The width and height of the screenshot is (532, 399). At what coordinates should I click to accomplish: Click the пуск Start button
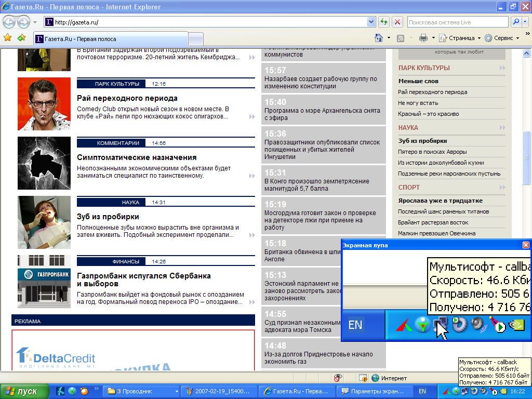click(24, 391)
